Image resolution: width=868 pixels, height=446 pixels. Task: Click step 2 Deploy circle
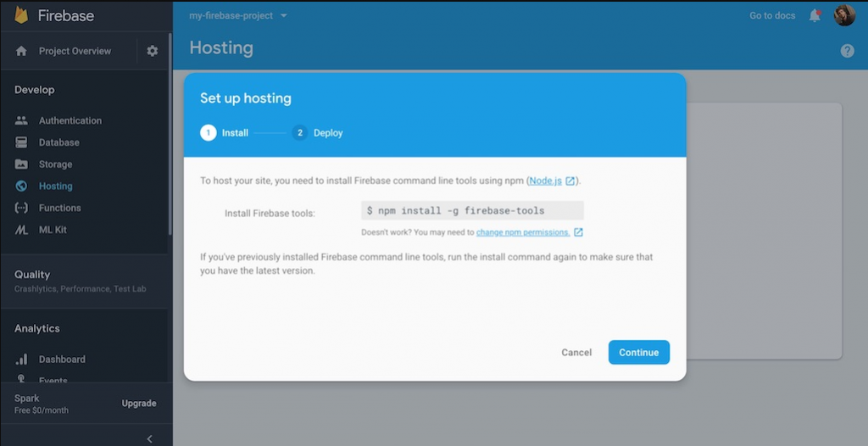click(299, 133)
